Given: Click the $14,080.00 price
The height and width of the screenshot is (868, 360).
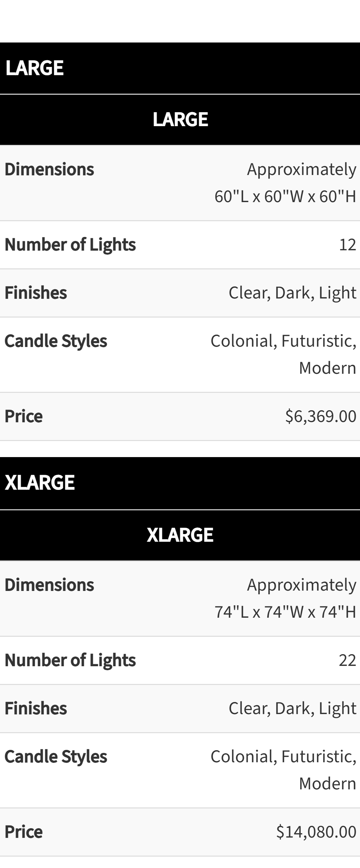Looking at the screenshot, I should click(x=316, y=832).
